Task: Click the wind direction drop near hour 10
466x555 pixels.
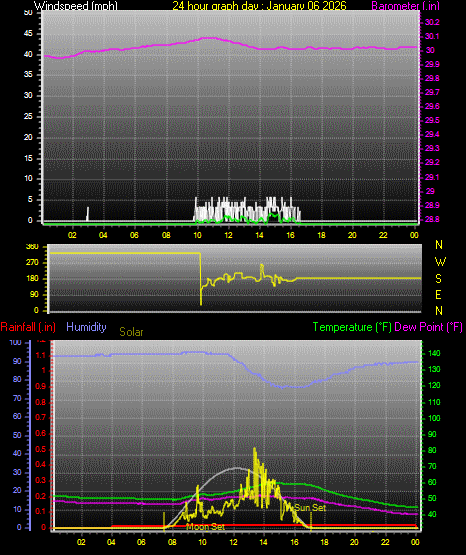Action: point(201,280)
